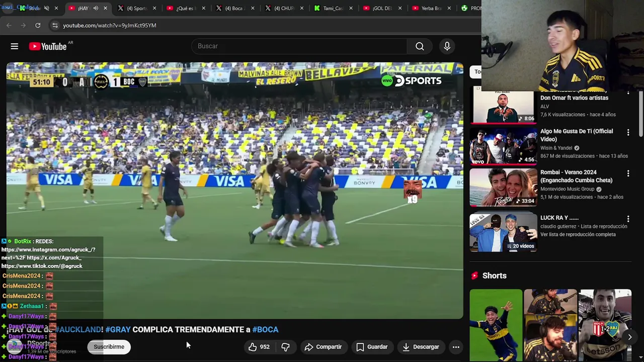The image size is (644, 362).
Task: Click the tiktok.com/@agruck chat link
Action: (x=42, y=266)
